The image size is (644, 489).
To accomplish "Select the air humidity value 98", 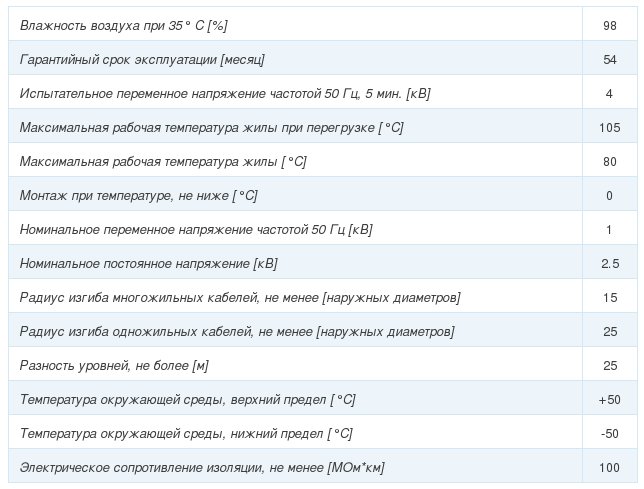I will pyautogui.click(x=609, y=24).
